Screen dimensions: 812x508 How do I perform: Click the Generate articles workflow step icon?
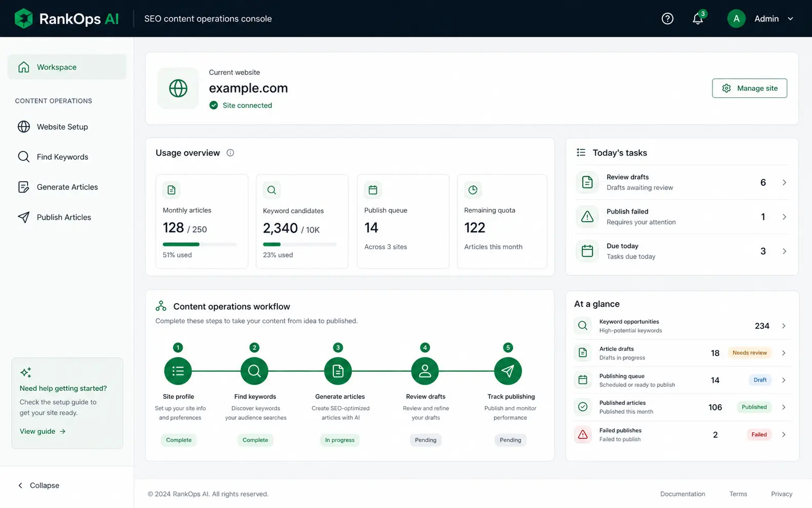click(338, 371)
